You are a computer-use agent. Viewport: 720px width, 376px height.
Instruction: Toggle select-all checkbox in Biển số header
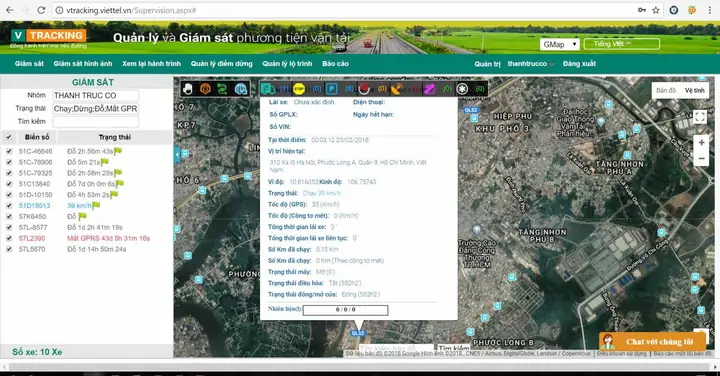point(9,137)
